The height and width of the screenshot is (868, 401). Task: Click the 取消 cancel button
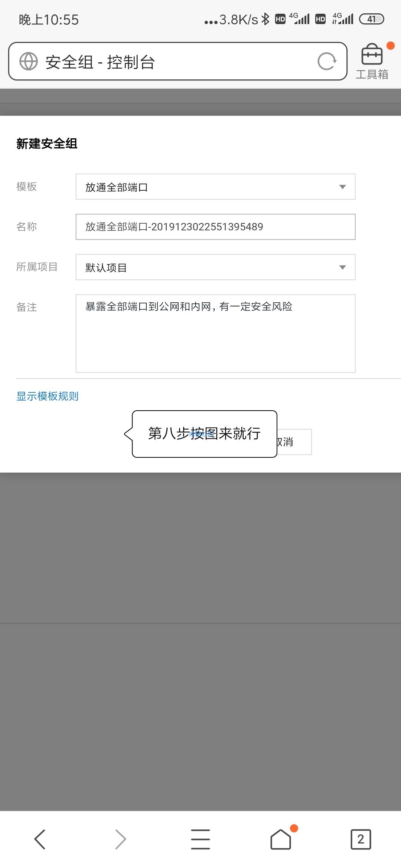[x=293, y=442]
